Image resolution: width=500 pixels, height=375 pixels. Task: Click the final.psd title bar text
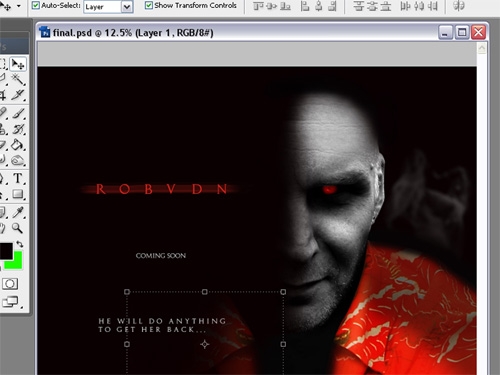click(133, 33)
